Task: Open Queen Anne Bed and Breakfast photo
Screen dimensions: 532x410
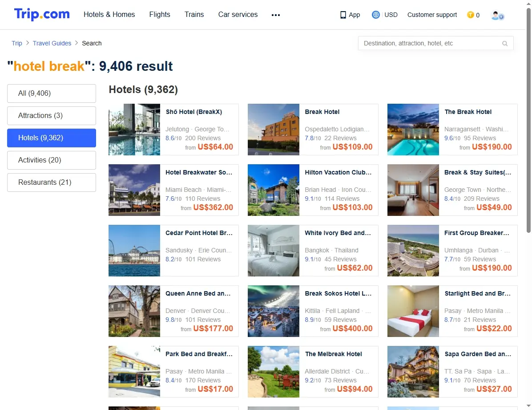Action: point(134,311)
